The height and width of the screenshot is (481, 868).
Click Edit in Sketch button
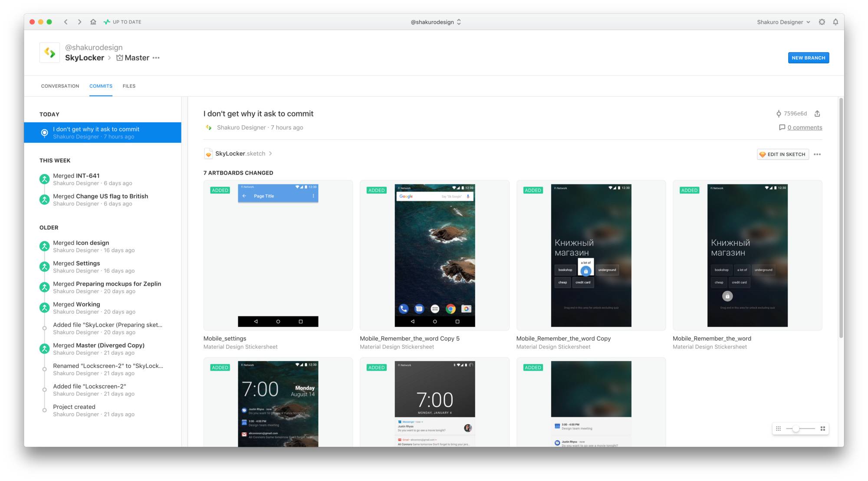coord(783,155)
